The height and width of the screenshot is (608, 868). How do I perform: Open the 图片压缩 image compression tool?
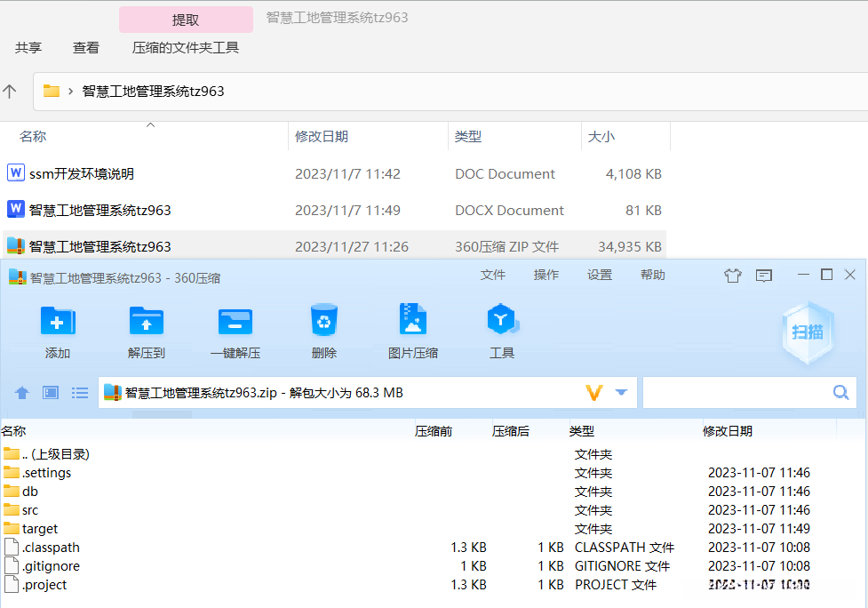[x=413, y=319]
